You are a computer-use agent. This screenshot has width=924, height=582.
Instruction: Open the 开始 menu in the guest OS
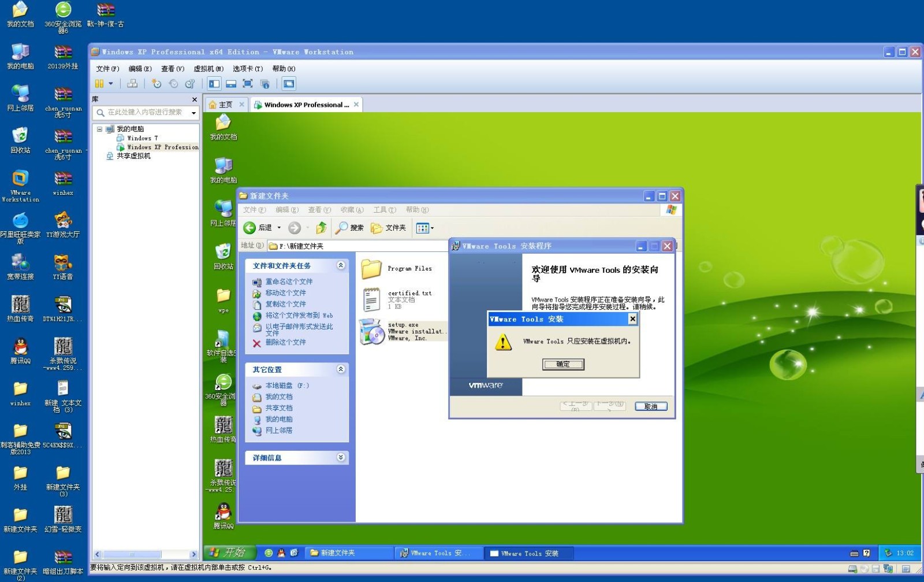(x=229, y=553)
